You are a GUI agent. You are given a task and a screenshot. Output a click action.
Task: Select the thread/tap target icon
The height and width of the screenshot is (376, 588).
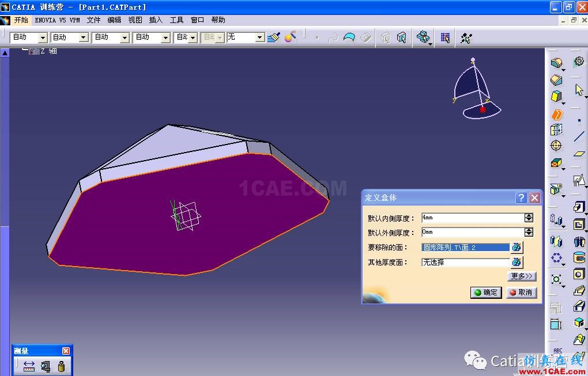tap(556, 145)
